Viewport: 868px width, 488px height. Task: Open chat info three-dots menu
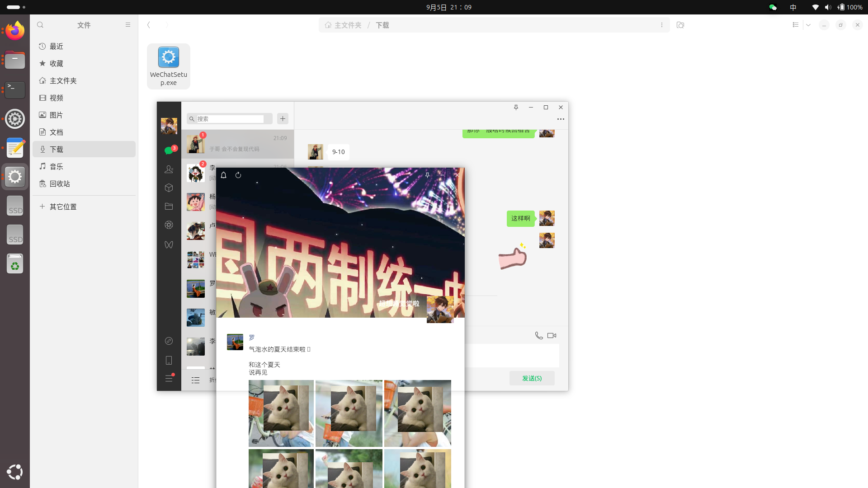click(561, 119)
